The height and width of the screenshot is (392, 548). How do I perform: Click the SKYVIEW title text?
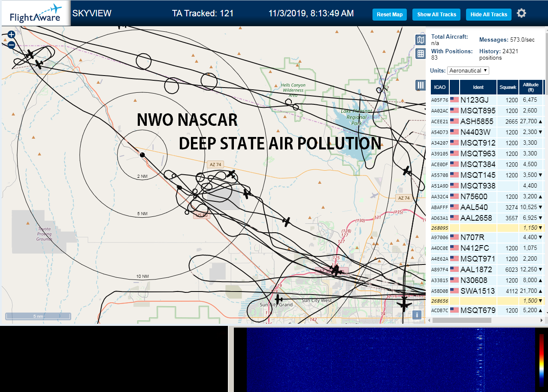tap(92, 13)
